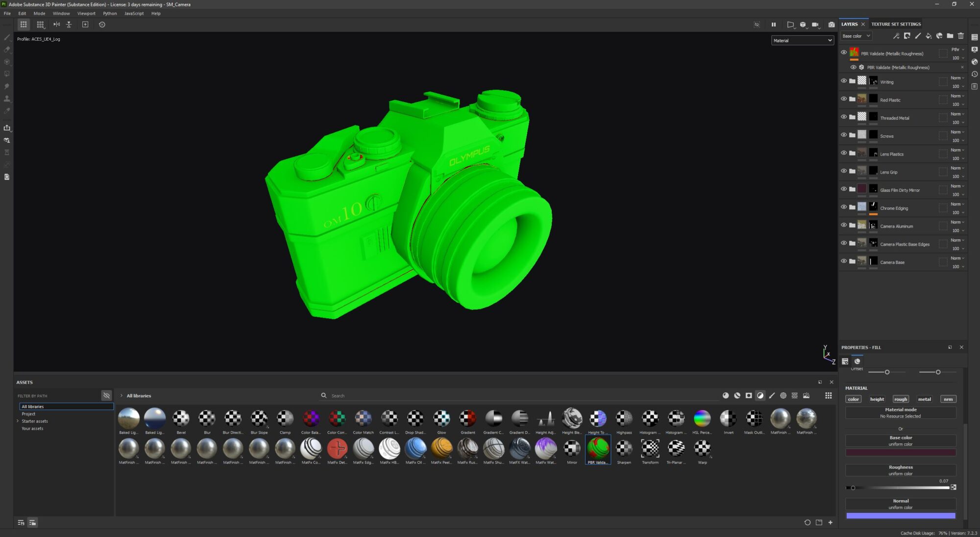Viewport: 980px width, 537px height.
Task: Enable the metal channel in Material properties
Action: click(925, 399)
